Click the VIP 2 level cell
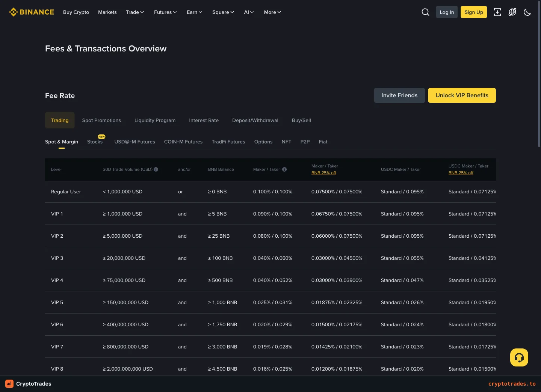 tap(57, 236)
